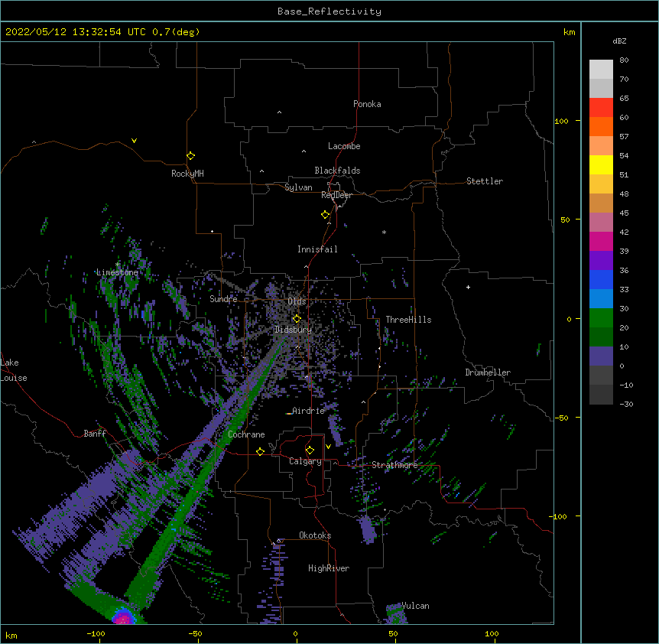The height and width of the screenshot is (644, 659).
Task: Click the magenta reflectivity core at the map's bottom
Action: point(123,618)
